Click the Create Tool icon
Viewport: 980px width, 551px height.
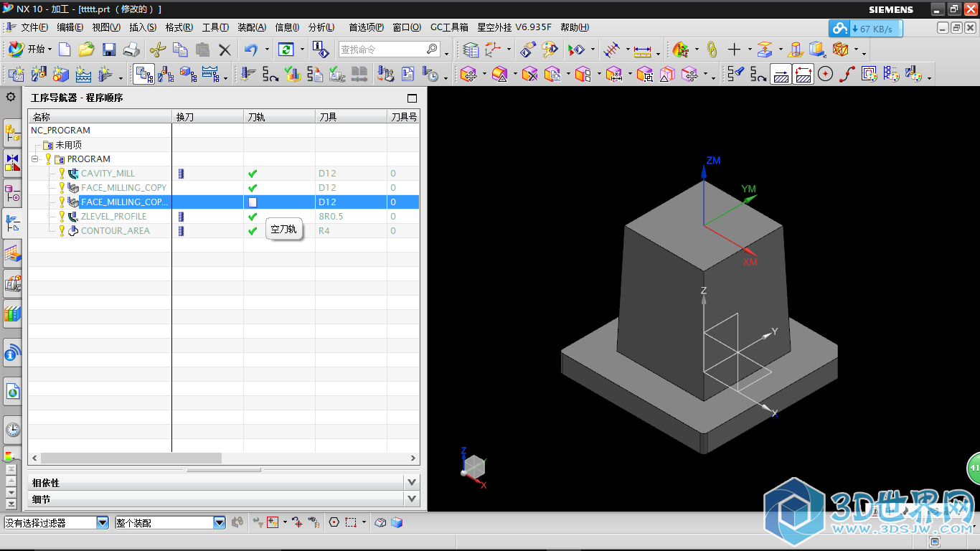(x=39, y=74)
